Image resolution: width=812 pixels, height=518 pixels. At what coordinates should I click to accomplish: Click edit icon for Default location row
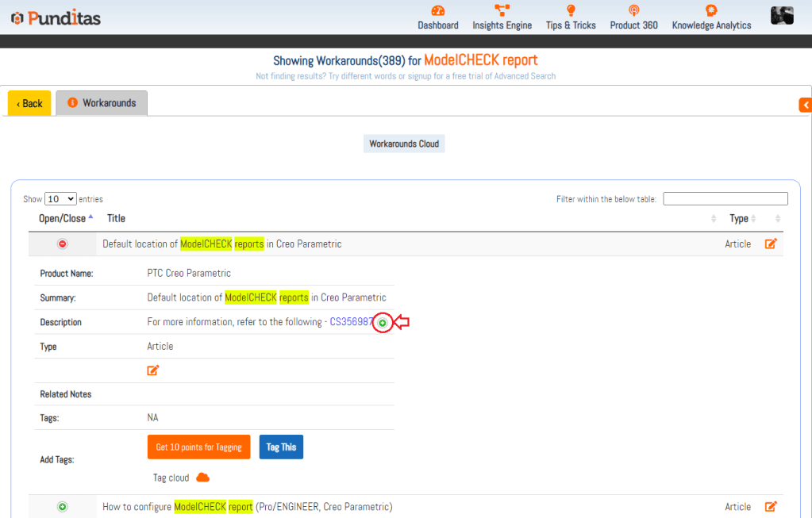770,244
